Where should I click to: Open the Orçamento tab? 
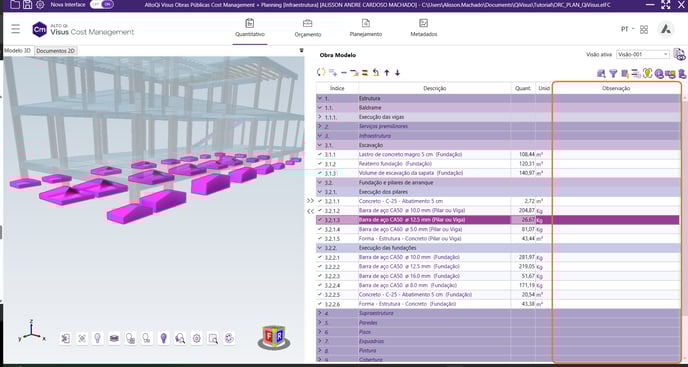click(308, 28)
